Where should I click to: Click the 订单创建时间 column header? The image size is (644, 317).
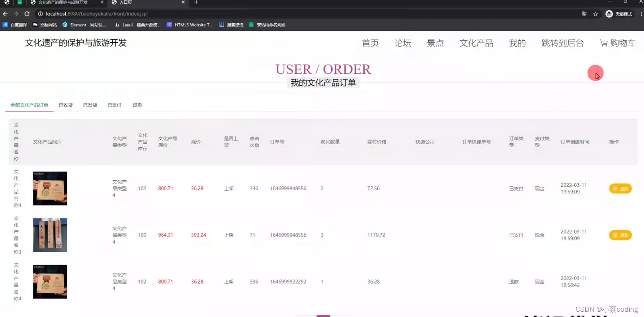[575, 142]
